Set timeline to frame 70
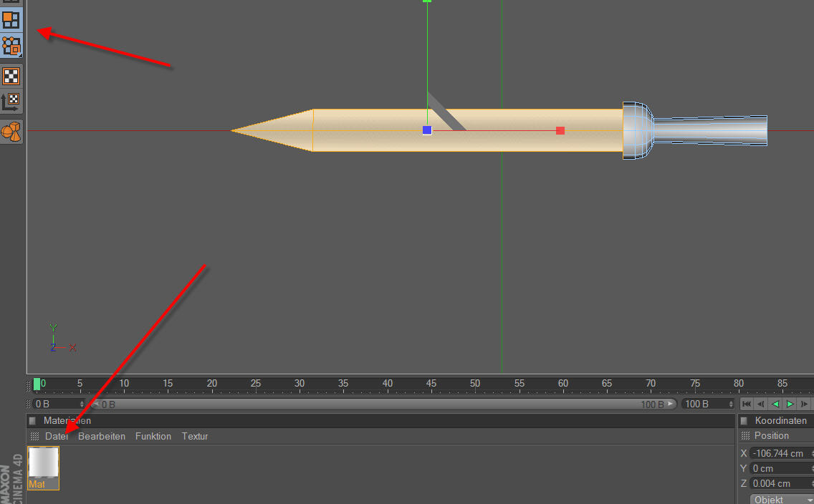 tap(651, 384)
